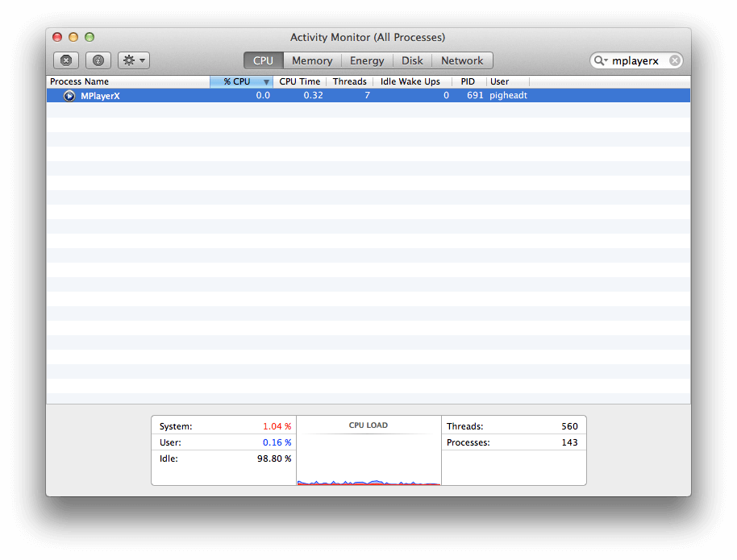
Task: Click the search field containing mplayerx
Action: (x=636, y=60)
